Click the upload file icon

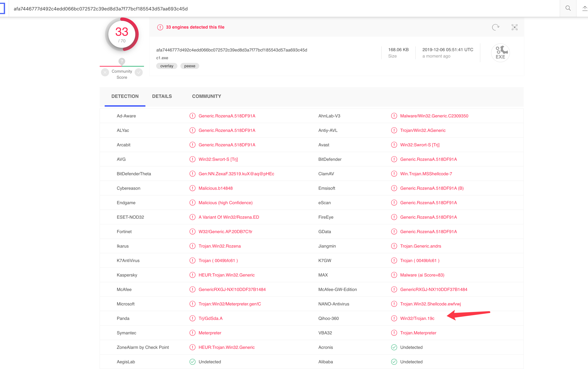click(x=585, y=8)
